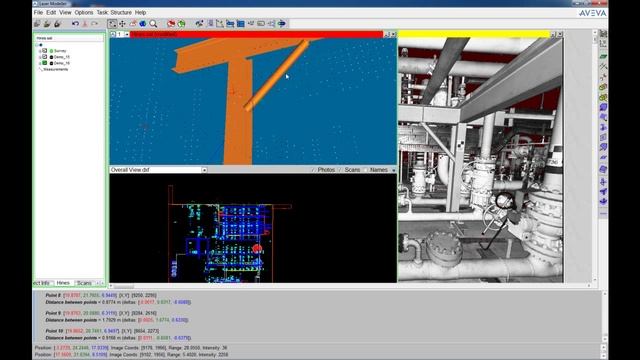Click the third save toolbar icon
640x360 pixels.
tap(57, 24)
